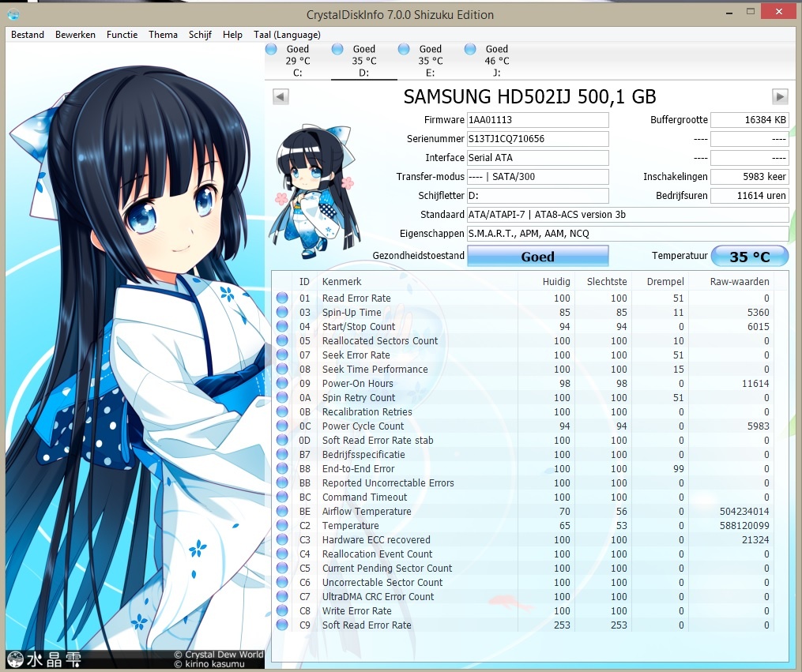Click status orb of Power Cycle Count row
Screen dimensions: 802x672
pyautogui.click(x=282, y=426)
